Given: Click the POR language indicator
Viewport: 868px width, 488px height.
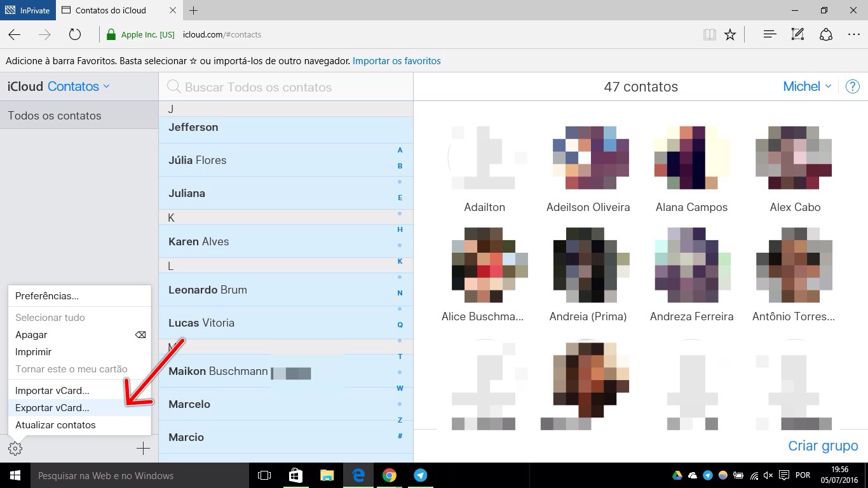Looking at the screenshot, I should point(803,475).
